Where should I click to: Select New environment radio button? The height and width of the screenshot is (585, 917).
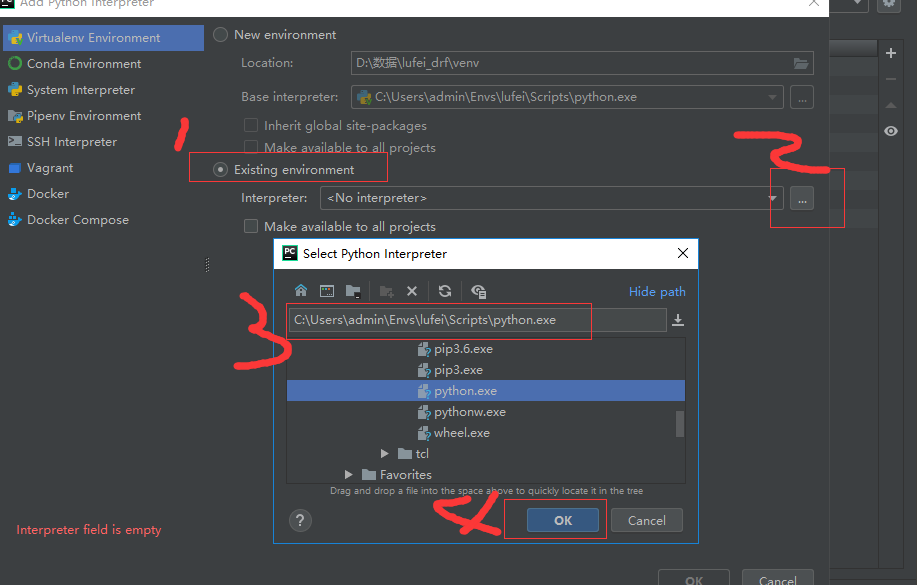220,35
